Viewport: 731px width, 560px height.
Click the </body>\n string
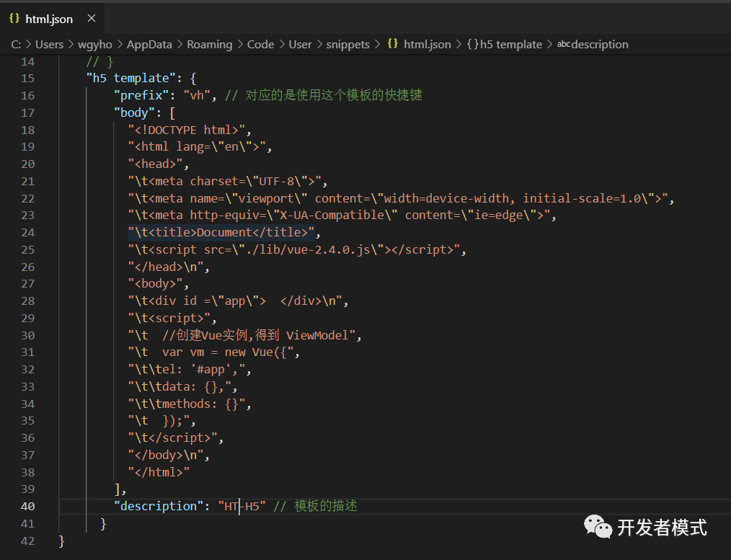(x=166, y=455)
